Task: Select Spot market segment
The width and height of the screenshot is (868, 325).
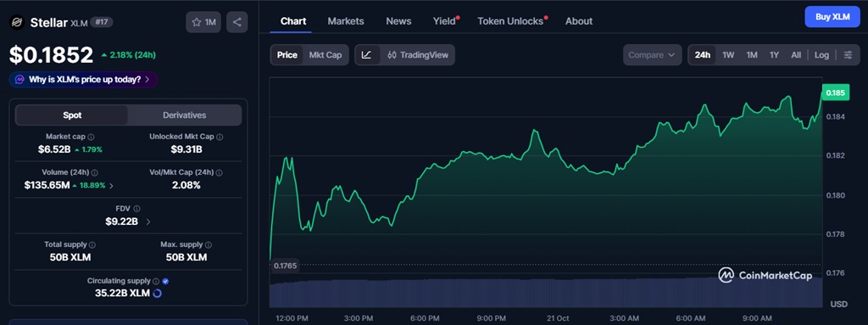Action: 72,115
